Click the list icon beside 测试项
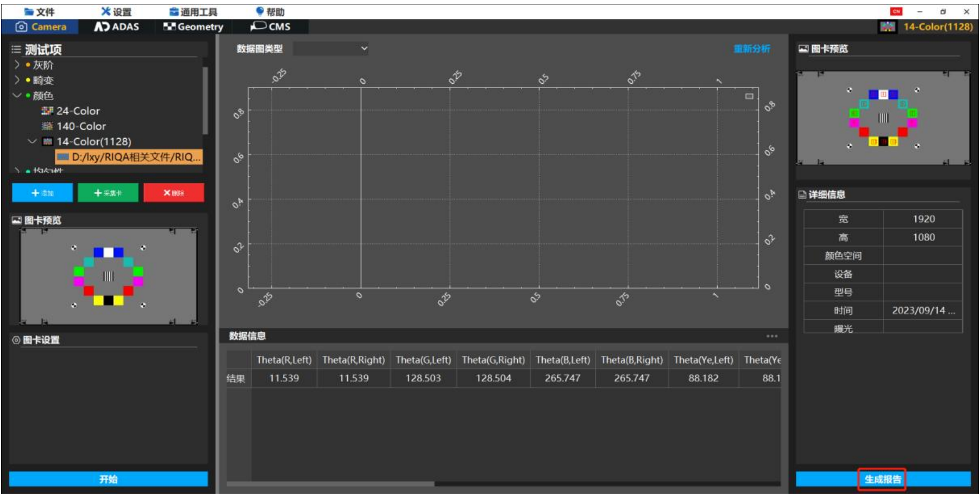This screenshot has height=497, width=980. [x=16, y=49]
